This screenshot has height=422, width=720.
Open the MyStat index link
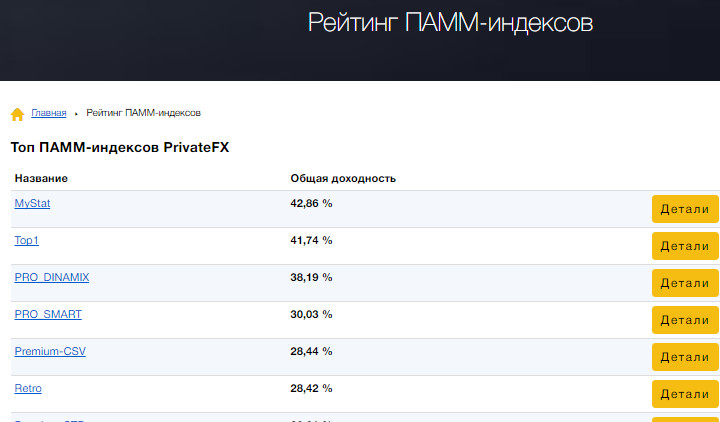coord(32,203)
